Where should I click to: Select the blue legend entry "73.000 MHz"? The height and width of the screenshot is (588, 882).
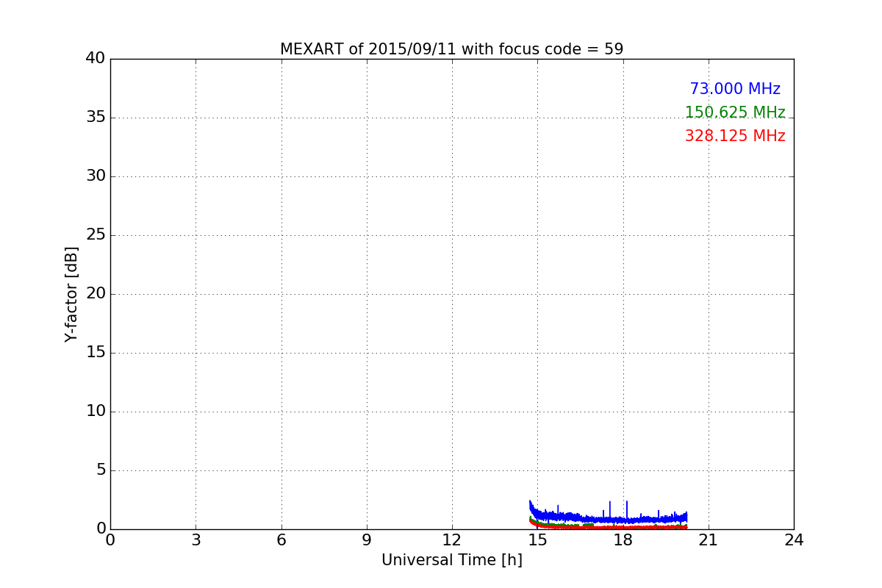point(735,89)
